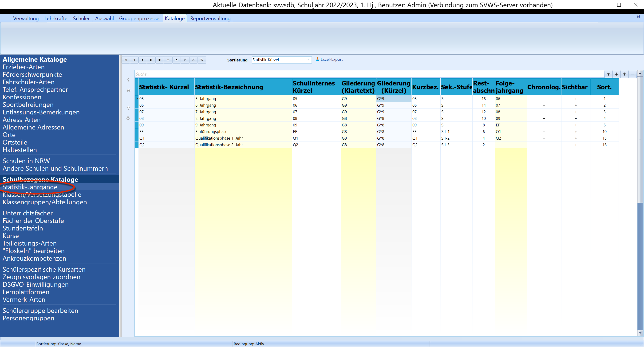Toggle Sichtbar plus for row 08
644x347 pixels.
coord(576,119)
